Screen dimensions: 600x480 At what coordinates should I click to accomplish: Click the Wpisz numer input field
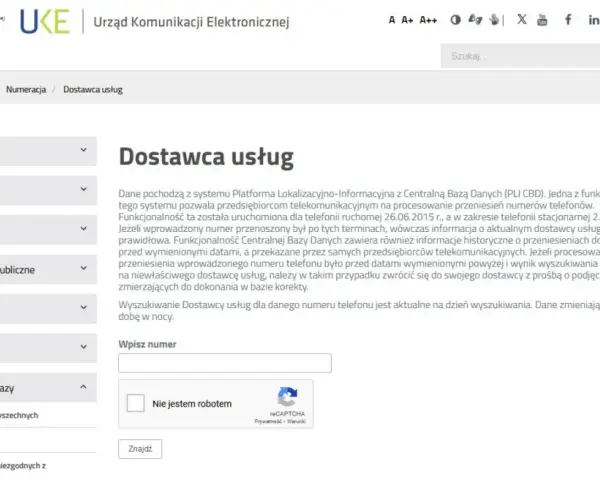tap(225, 363)
